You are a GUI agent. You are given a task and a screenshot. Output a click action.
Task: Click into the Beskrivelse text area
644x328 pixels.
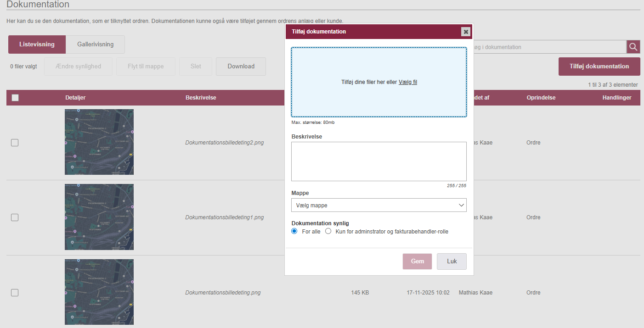tap(378, 161)
